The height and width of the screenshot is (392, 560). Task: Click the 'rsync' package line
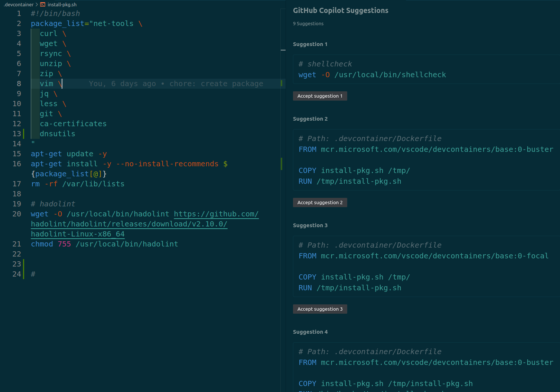(55, 53)
